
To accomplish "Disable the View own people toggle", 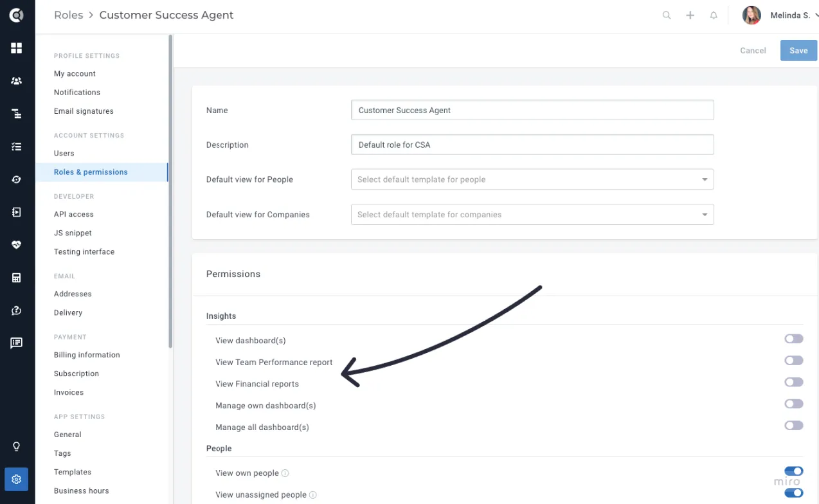I will 794,472.
